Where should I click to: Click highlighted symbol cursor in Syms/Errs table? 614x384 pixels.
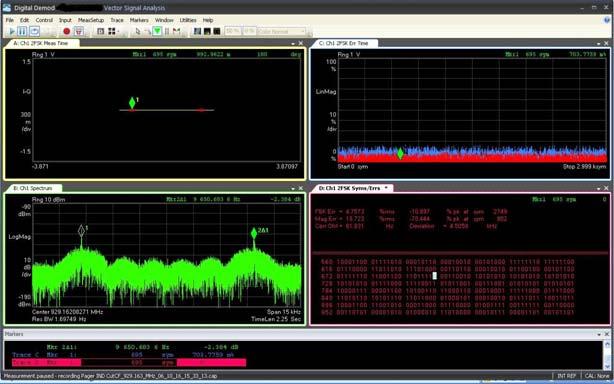[435, 276]
